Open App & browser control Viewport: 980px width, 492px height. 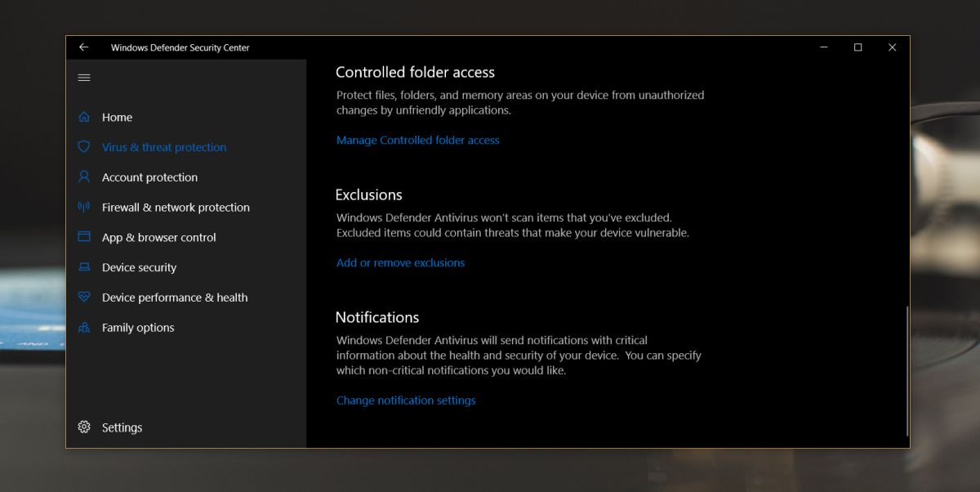coord(159,238)
